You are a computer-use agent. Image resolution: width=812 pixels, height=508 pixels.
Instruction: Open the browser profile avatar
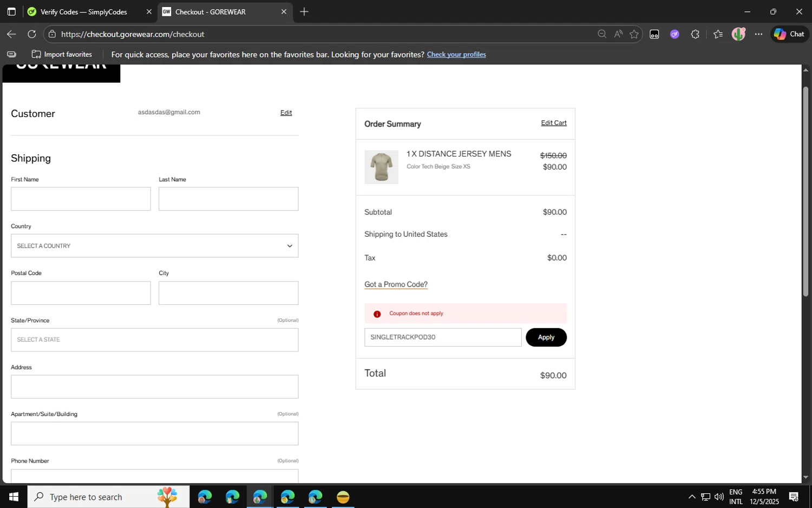(738, 34)
